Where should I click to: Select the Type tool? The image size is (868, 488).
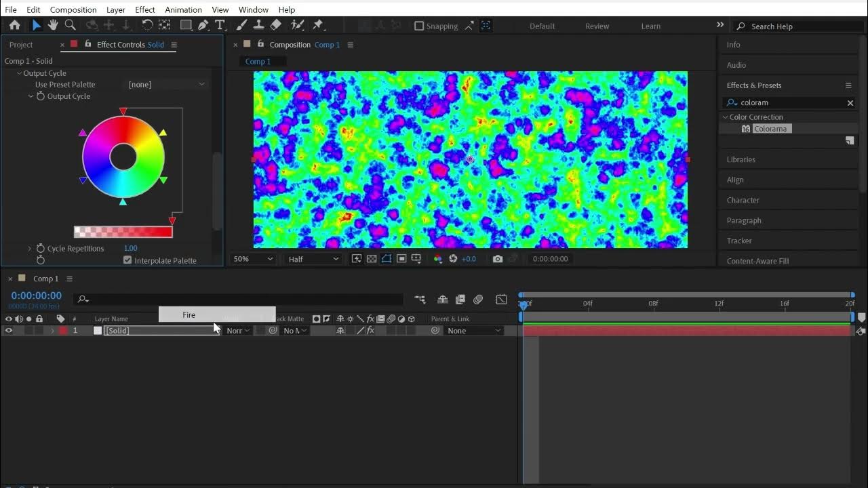tap(220, 26)
